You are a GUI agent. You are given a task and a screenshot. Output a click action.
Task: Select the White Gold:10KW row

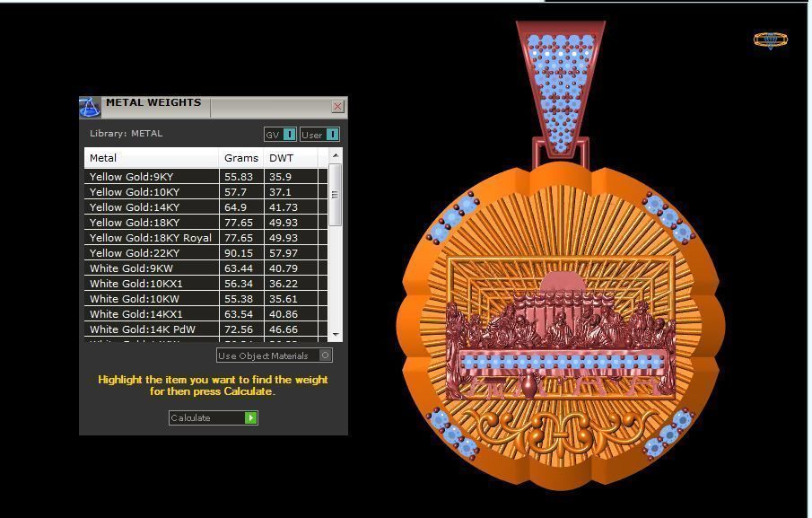pyautogui.click(x=205, y=299)
